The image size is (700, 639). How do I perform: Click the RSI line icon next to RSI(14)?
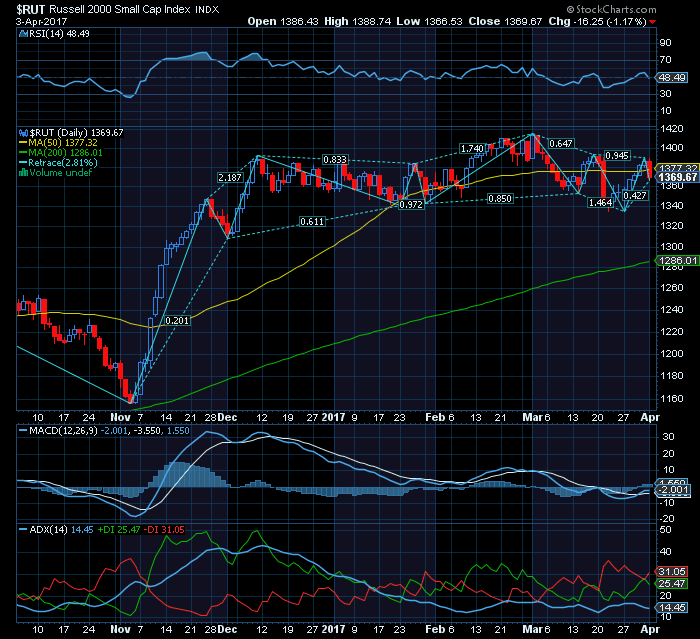pyautogui.click(x=24, y=34)
